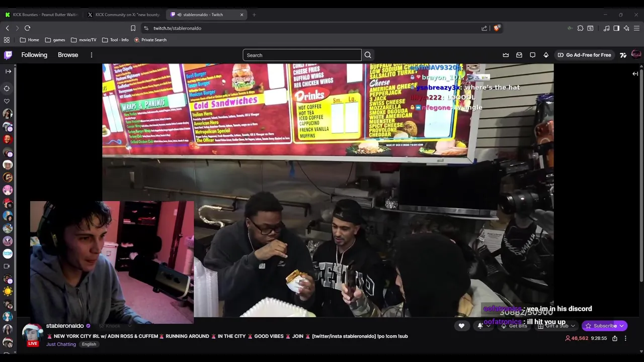Screen dimensions: 644x362
Task: Click the 46,562 viewer count
Action: click(577, 338)
